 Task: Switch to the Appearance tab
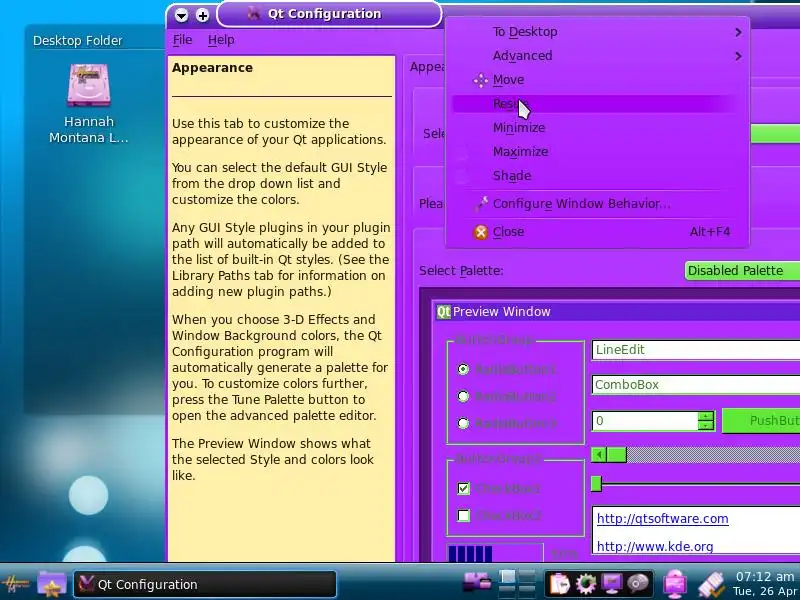tap(427, 67)
